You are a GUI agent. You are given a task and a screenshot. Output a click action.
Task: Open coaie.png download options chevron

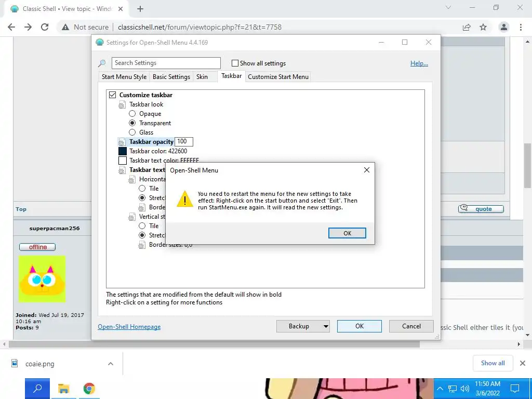(111, 364)
